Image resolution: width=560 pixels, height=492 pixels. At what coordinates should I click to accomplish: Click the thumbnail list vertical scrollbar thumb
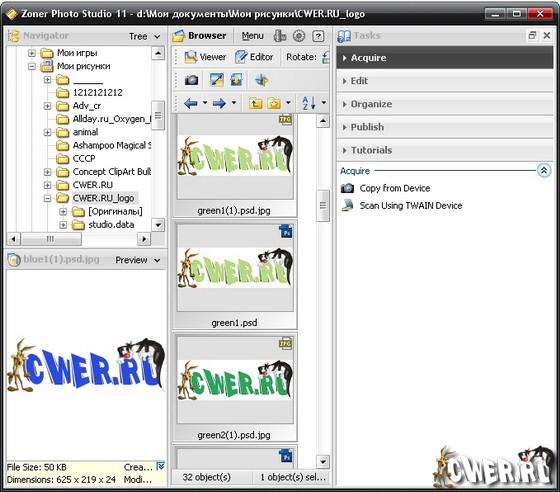click(x=322, y=206)
